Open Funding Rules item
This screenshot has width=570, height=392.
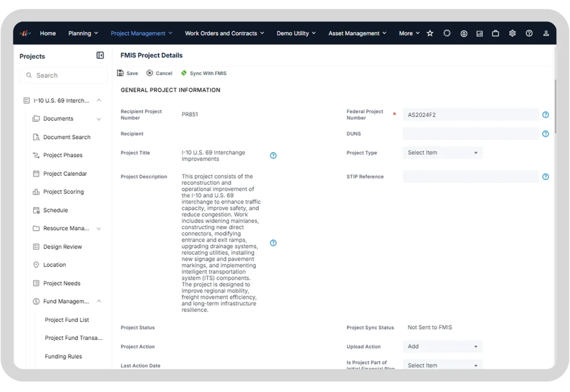(x=63, y=356)
